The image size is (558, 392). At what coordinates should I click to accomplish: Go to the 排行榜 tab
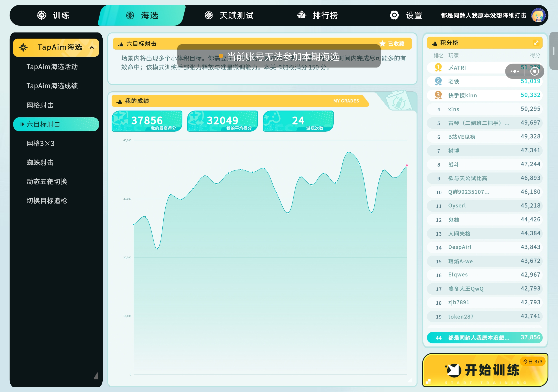click(317, 15)
